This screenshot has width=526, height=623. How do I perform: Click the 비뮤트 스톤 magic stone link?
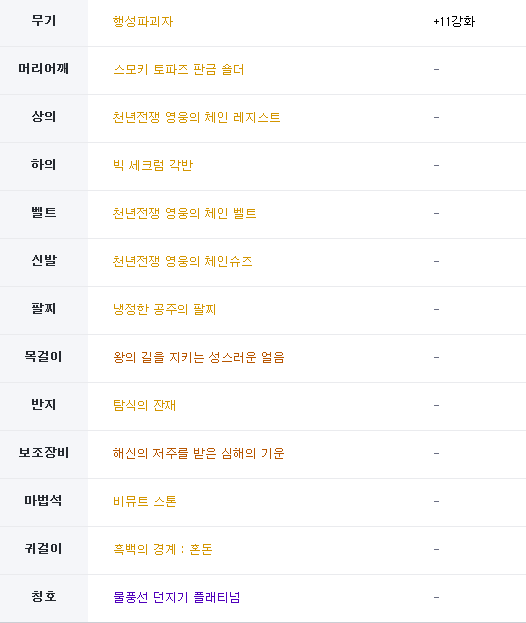(x=144, y=501)
